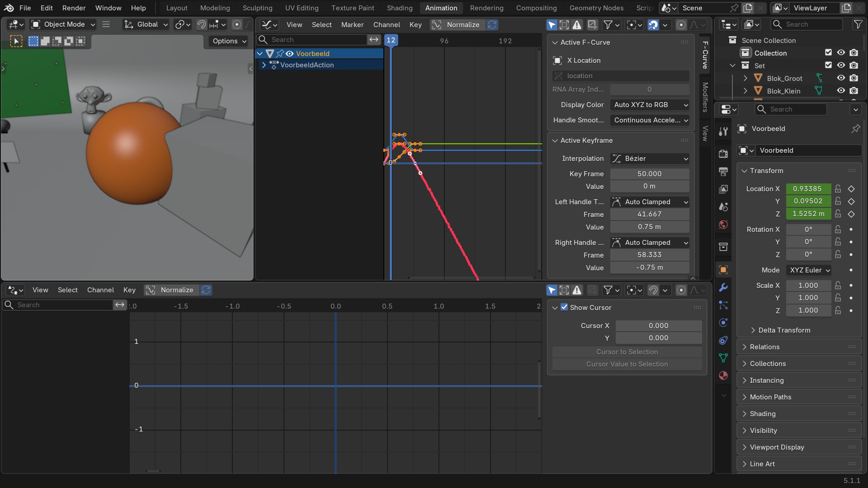868x488 pixels.
Task: Open the Physics properties tab icon
Action: [723, 323]
